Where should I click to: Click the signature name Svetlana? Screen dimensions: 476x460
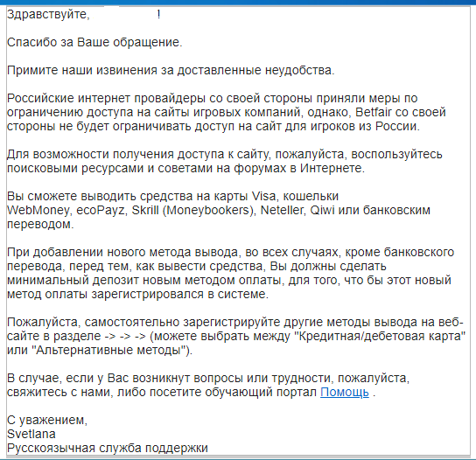point(31,434)
